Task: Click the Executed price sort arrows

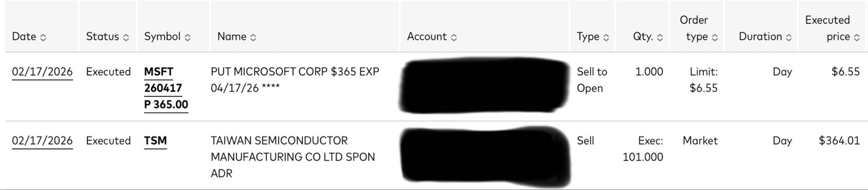Action: pos(857,37)
